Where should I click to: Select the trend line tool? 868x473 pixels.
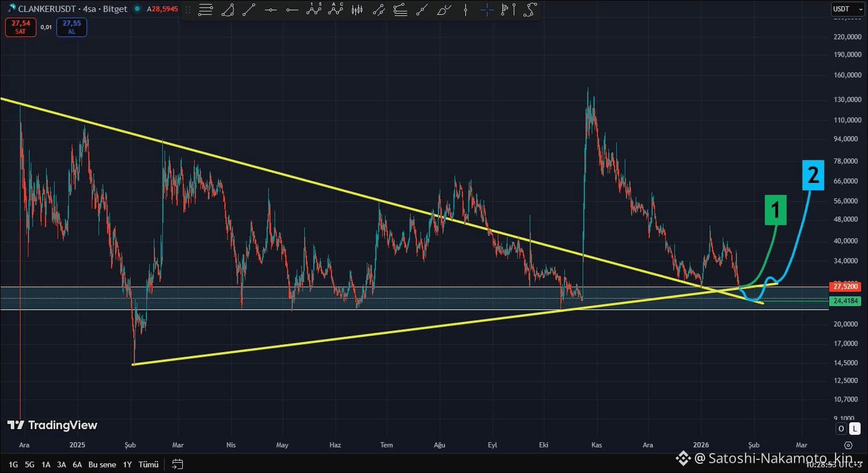coord(249,10)
